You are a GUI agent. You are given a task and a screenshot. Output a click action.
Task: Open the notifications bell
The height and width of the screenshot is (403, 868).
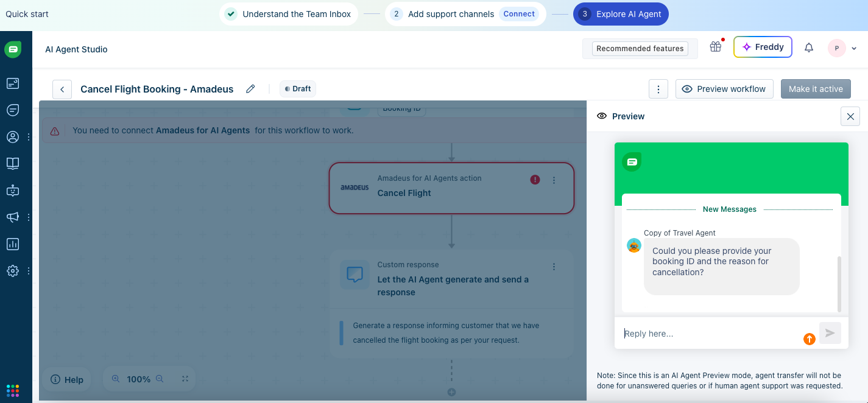809,47
